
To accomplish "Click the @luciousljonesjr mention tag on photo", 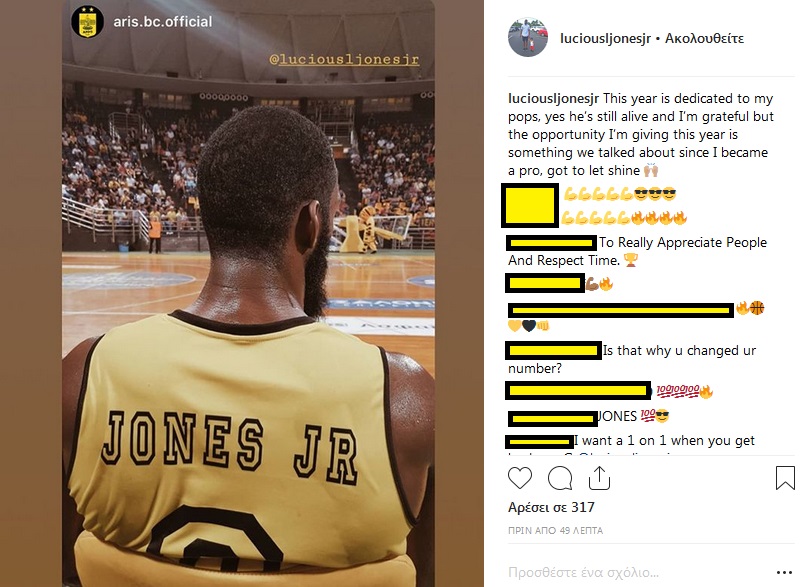I will [344, 59].
